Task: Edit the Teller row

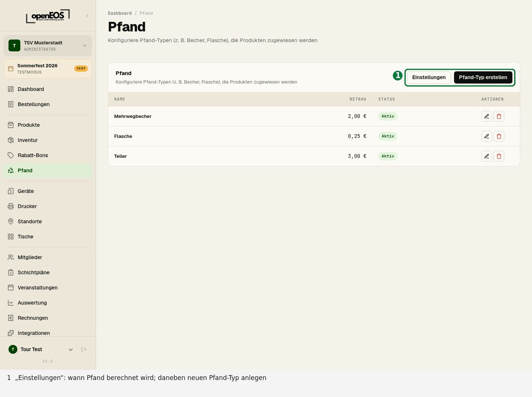Action: (x=487, y=156)
